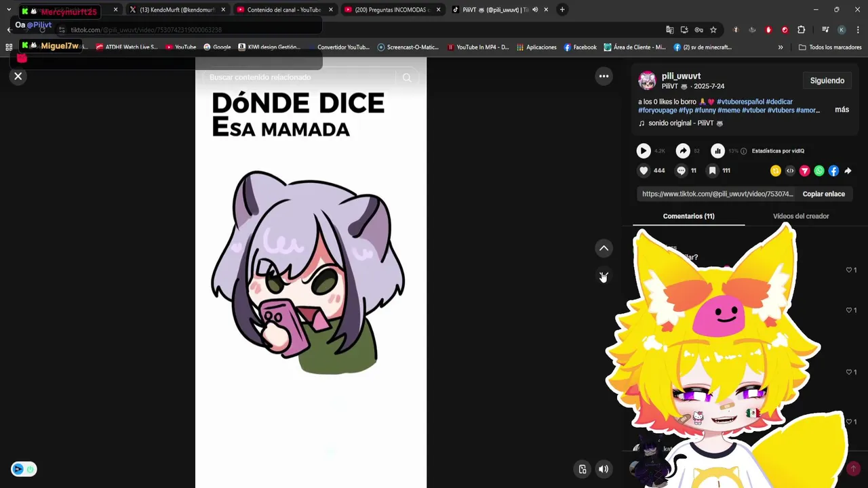The image size is (868, 488).
Task: Click the embed code icon
Action: 790,171
